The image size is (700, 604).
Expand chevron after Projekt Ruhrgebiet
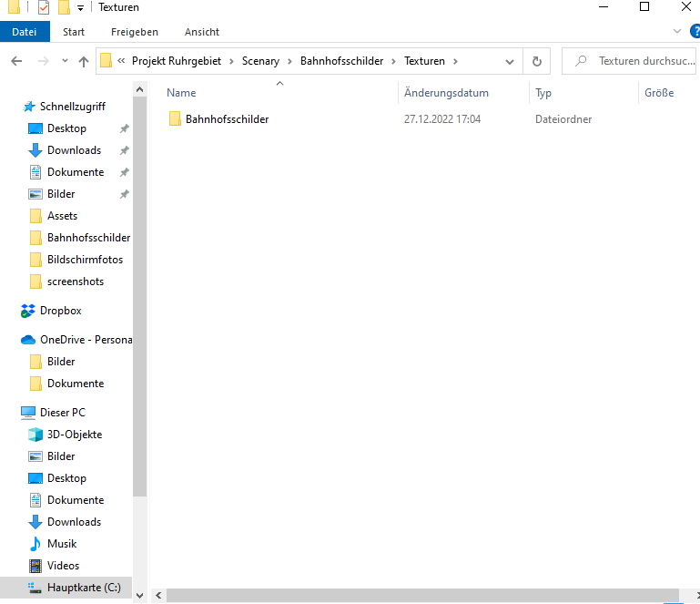tap(232, 62)
